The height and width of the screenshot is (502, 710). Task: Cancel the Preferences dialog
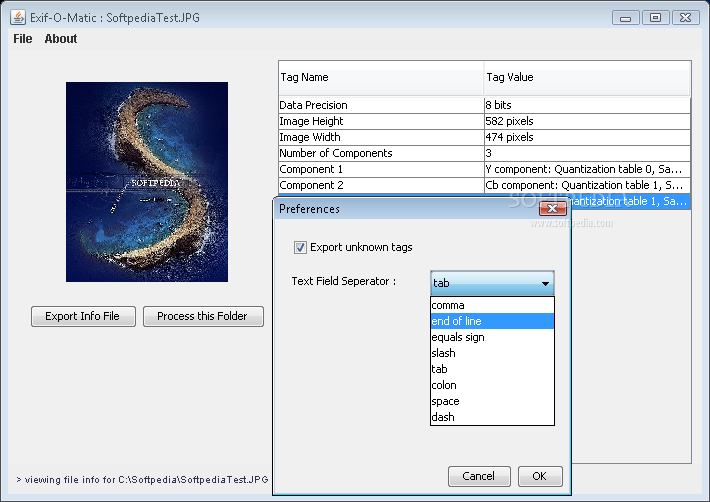coord(479,476)
